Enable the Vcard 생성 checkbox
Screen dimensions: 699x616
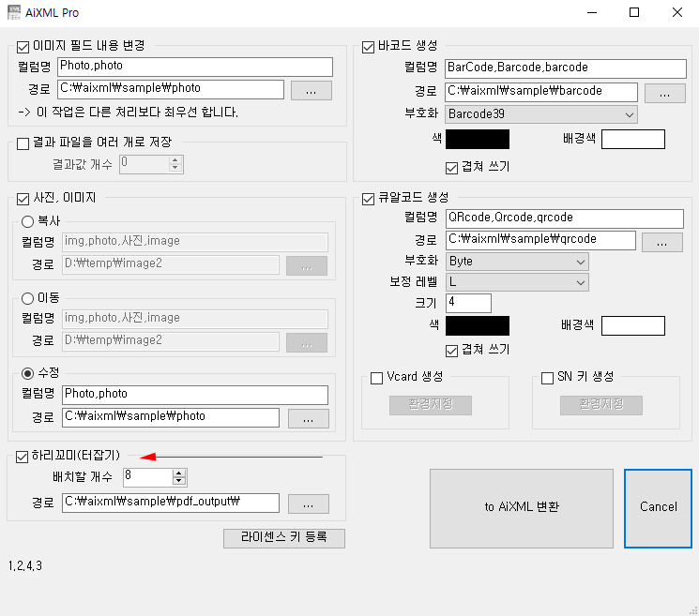[x=377, y=378]
